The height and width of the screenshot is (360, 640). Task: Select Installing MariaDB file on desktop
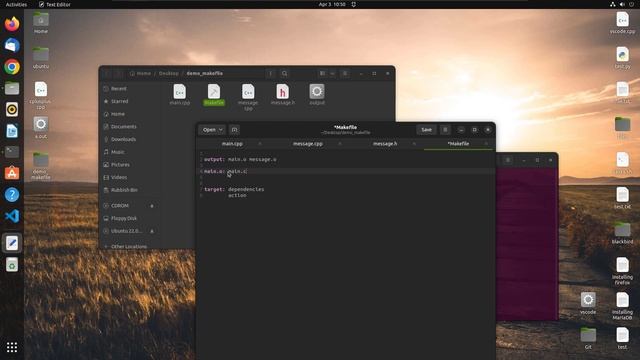(622, 306)
